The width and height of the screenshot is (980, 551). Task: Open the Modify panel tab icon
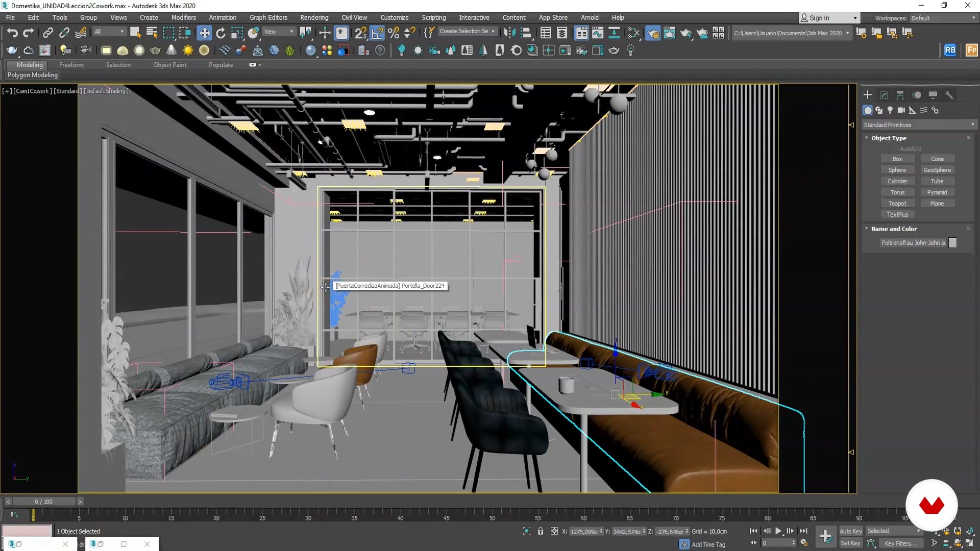[x=884, y=95]
